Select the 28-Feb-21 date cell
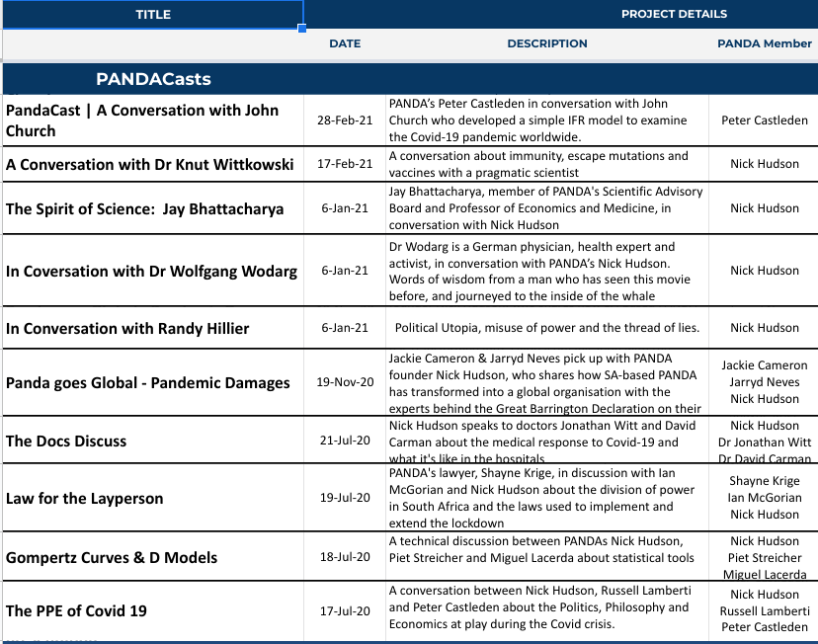The image size is (818, 644). click(345, 121)
